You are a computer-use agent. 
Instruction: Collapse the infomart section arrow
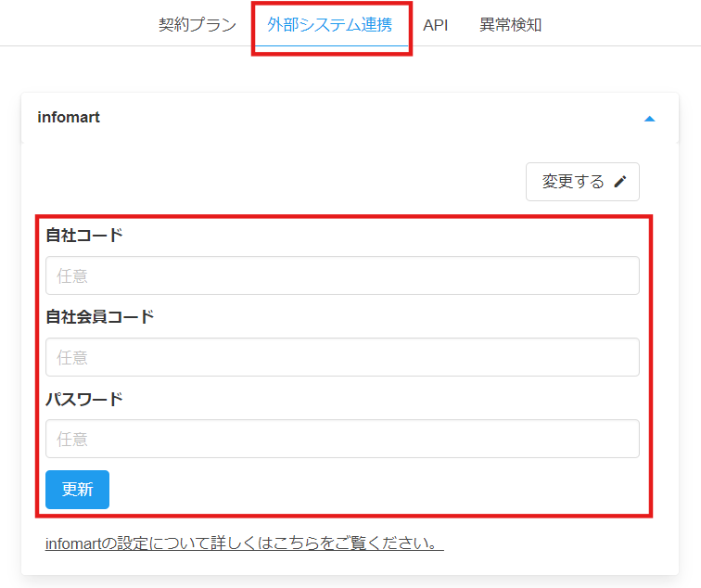[x=649, y=119]
